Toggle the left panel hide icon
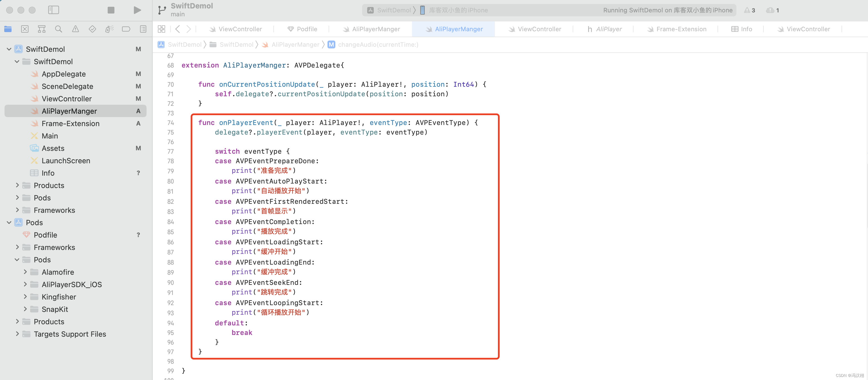The image size is (868, 380). coord(54,9)
